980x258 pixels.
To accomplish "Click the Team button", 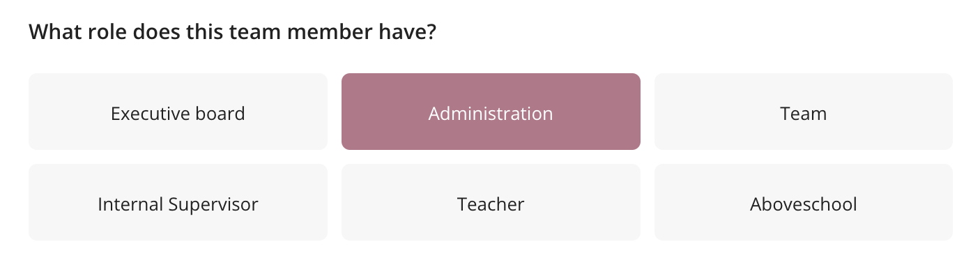I will point(804,112).
